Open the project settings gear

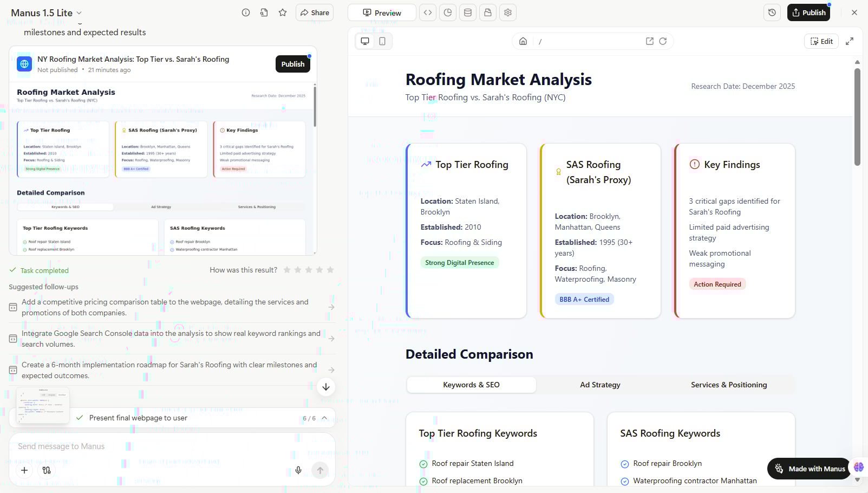point(508,12)
